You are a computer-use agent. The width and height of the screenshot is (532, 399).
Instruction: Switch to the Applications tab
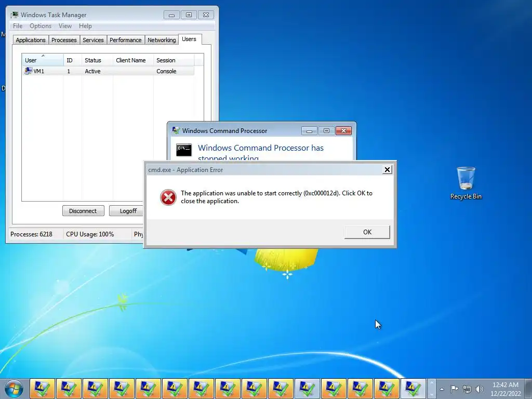click(31, 40)
